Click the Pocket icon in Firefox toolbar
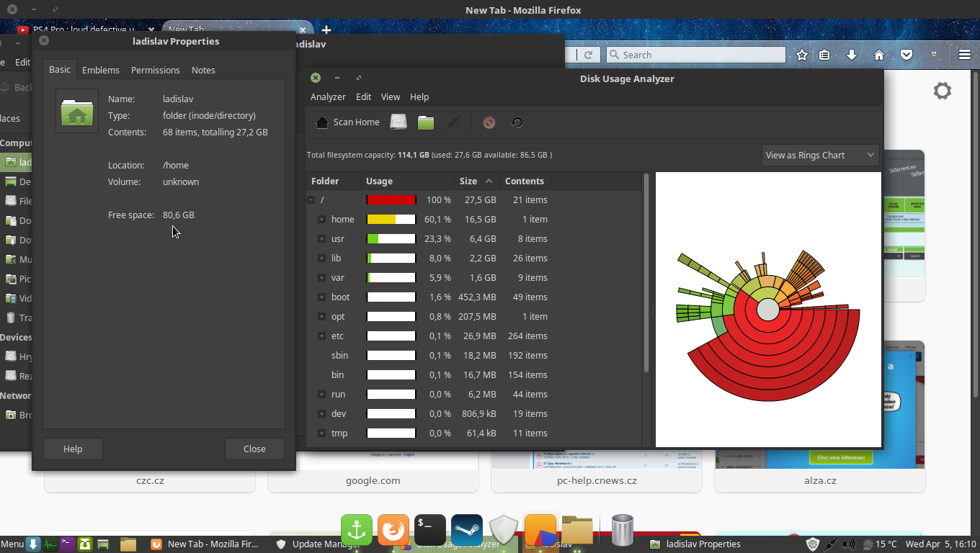980x553 pixels. (x=906, y=55)
